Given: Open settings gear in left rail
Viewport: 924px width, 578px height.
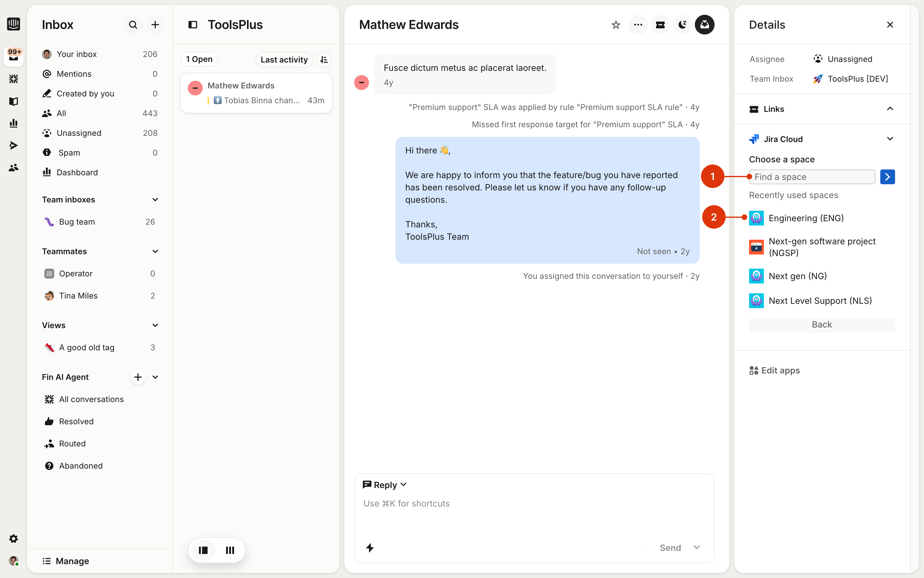Looking at the screenshot, I should 13,538.
